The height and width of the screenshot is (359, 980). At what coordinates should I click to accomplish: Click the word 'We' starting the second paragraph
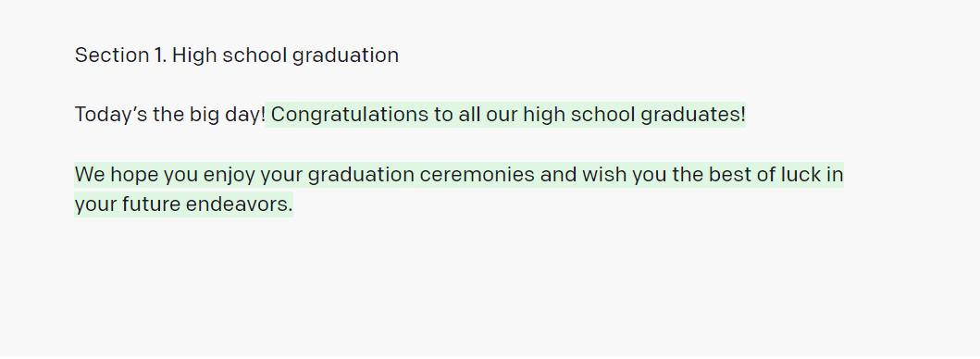click(90, 175)
